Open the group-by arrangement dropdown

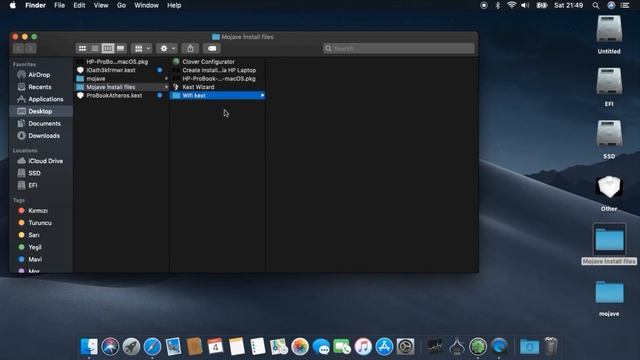click(142, 48)
